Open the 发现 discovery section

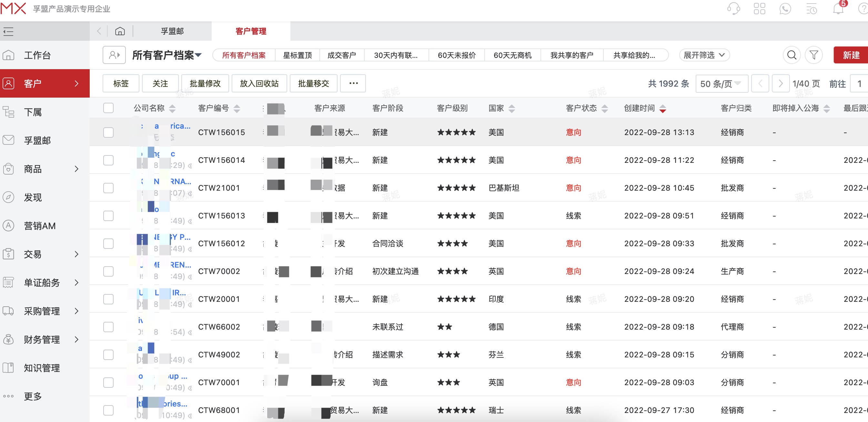tap(32, 197)
